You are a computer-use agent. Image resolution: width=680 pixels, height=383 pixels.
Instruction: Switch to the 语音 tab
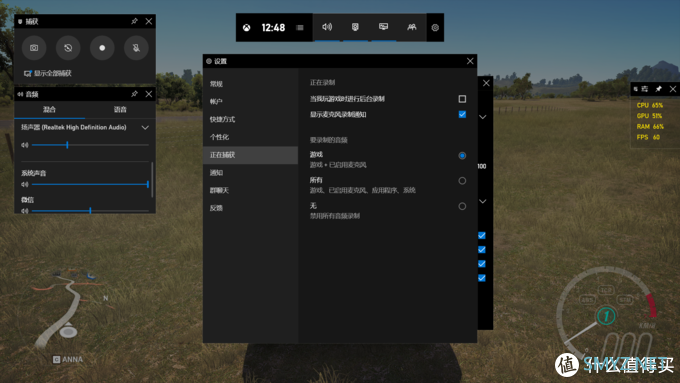point(120,109)
